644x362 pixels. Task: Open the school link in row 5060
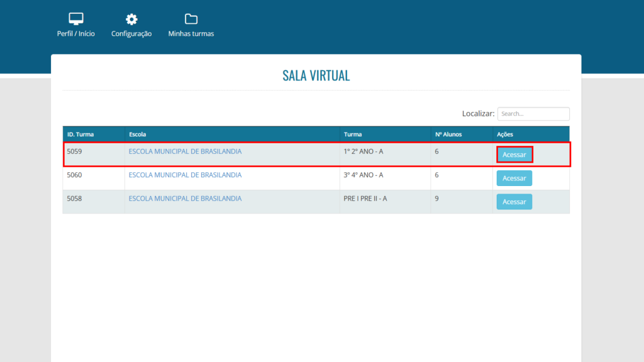click(185, 175)
